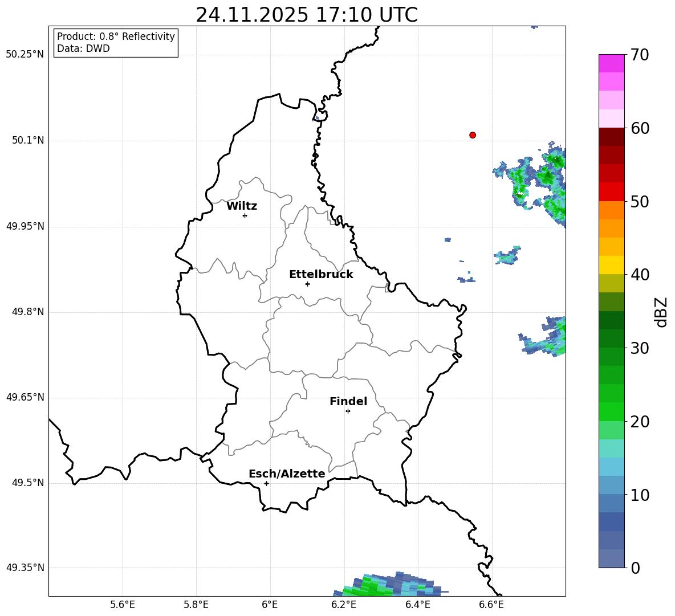Click the 'Product: 0.8° Reflectivity' text
Viewport: 675px width, 616px height.
coord(116,36)
